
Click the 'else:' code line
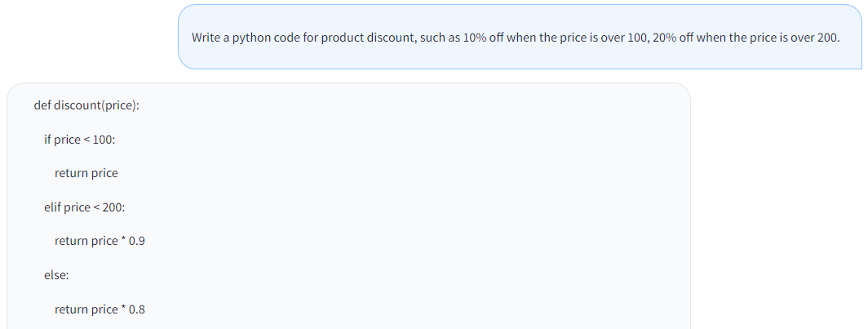(x=56, y=275)
